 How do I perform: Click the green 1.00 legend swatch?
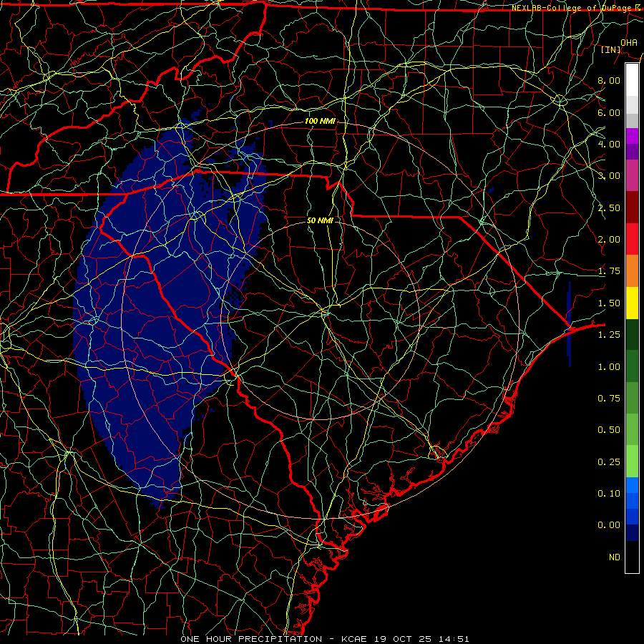coord(632,366)
